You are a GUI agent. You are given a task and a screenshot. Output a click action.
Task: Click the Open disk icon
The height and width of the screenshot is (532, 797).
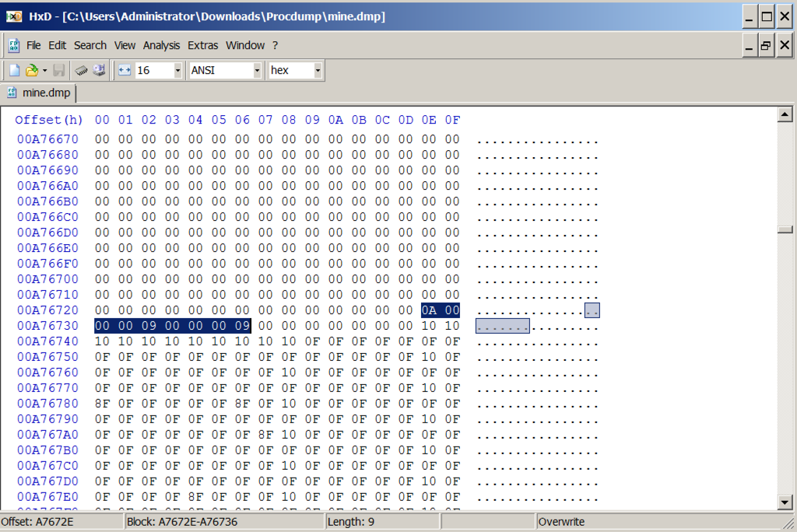click(99, 70)
